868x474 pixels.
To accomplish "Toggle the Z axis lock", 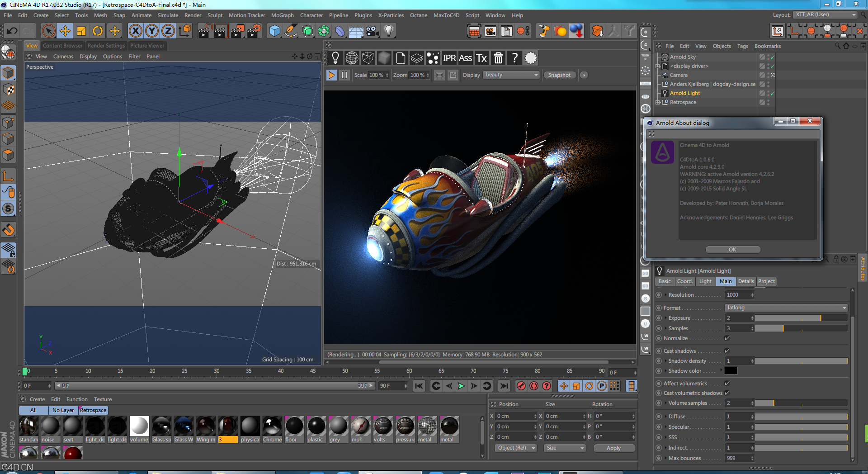I will click(x=168, y=31).
